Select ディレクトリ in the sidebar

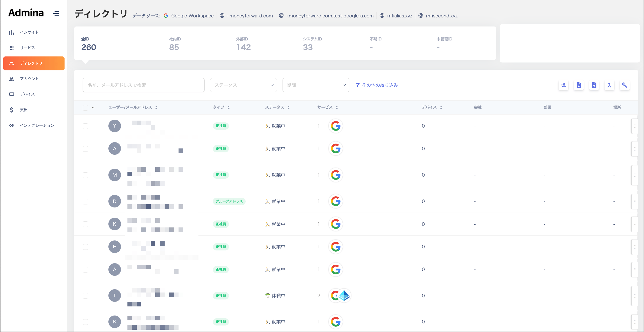(x=34, y=63)
